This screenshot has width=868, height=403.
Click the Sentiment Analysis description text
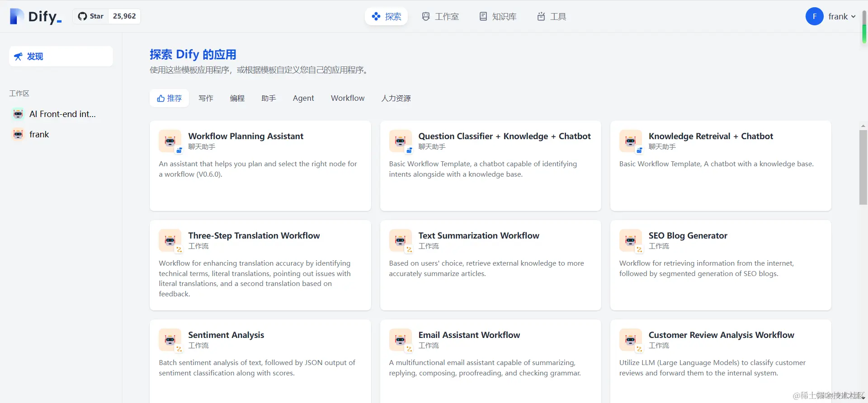pos(257,368)
